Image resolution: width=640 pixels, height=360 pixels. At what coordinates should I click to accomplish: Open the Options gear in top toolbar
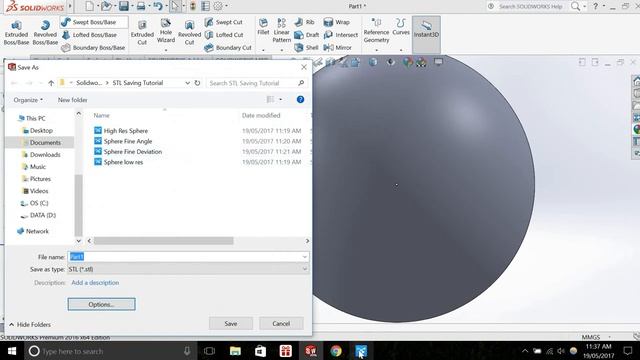point(218,6)
